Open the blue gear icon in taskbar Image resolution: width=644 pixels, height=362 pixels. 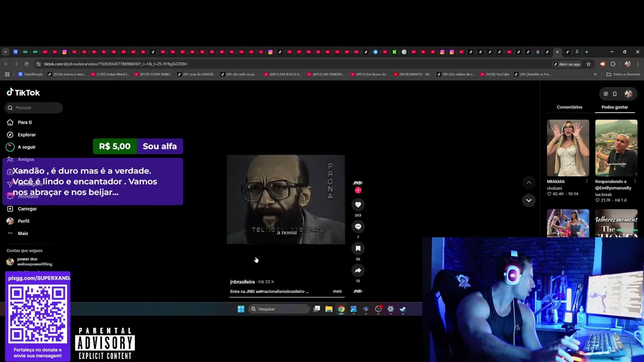[x=390, y=309]
